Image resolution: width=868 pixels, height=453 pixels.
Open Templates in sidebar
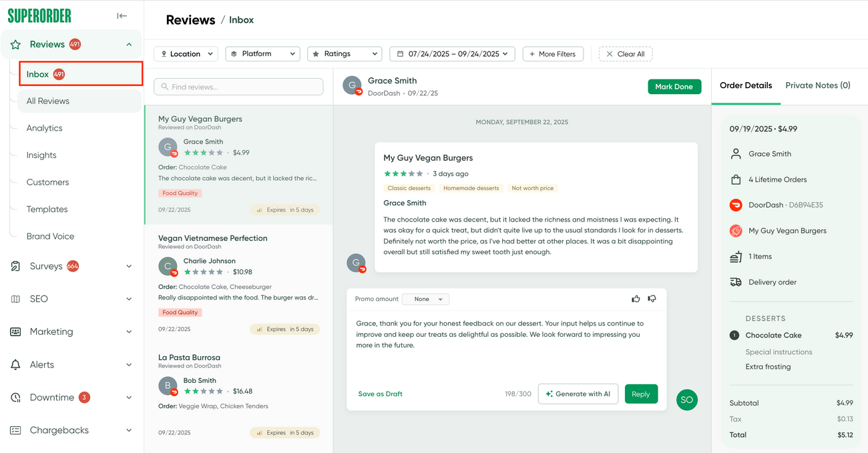(x=47, y=209)
